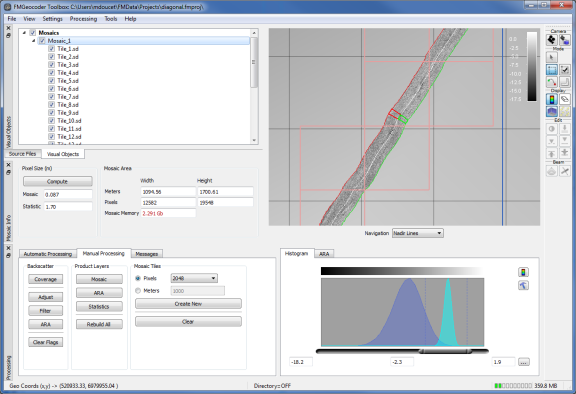Switch to the ARA tab

coord(324,254)
